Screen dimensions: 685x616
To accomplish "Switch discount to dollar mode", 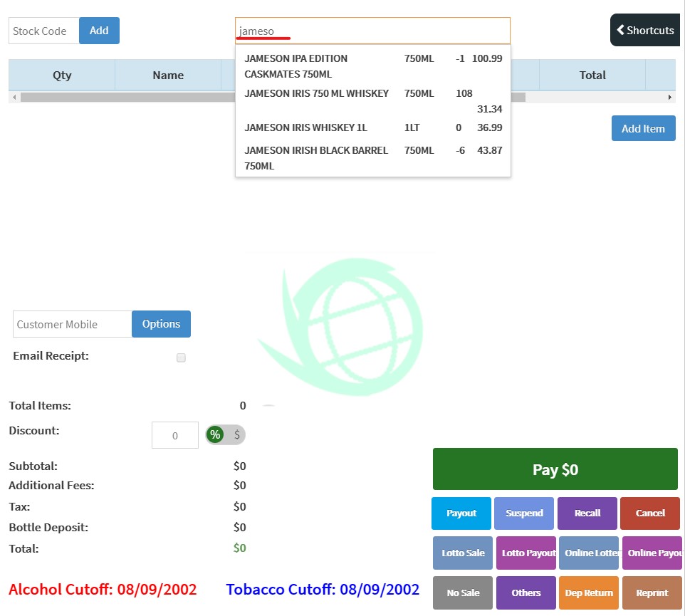I will [236, 434].
